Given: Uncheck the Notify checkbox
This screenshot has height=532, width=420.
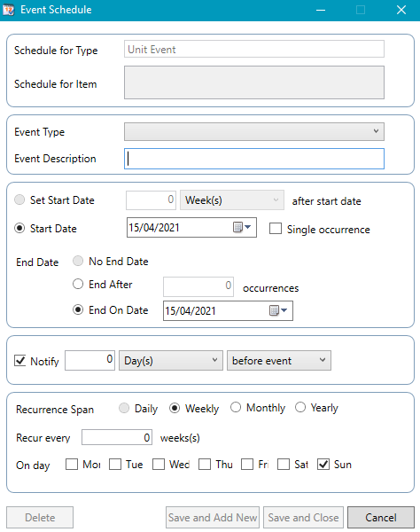Looking at the screenshot, I should tap(20, 360).
